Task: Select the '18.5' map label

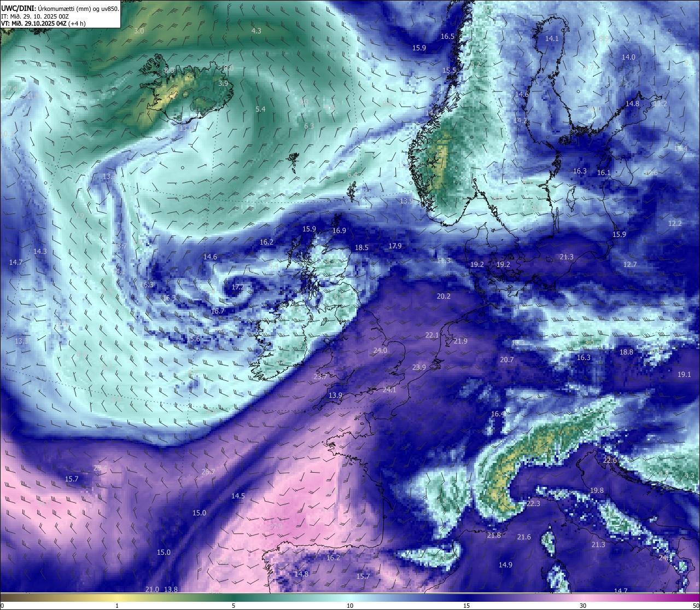Action: [361, 247]
